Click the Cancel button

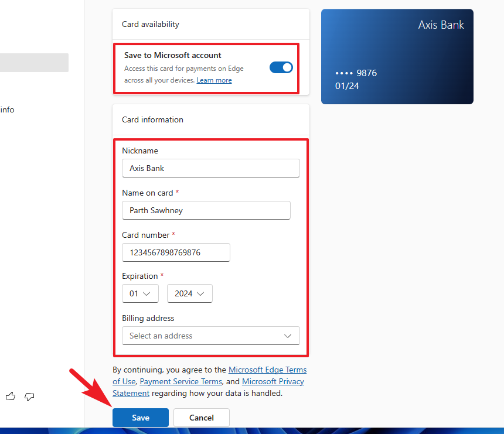[202, 418]
